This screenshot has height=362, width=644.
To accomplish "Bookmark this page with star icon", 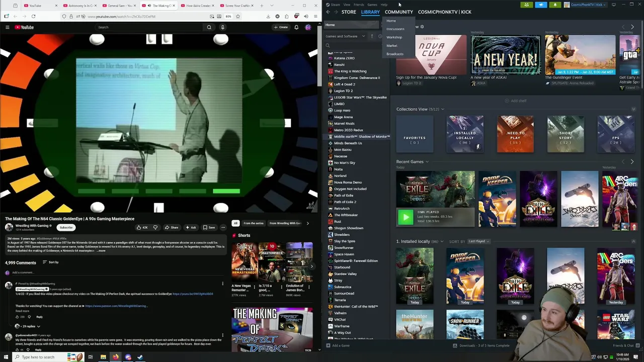I will tap(237, 16).
